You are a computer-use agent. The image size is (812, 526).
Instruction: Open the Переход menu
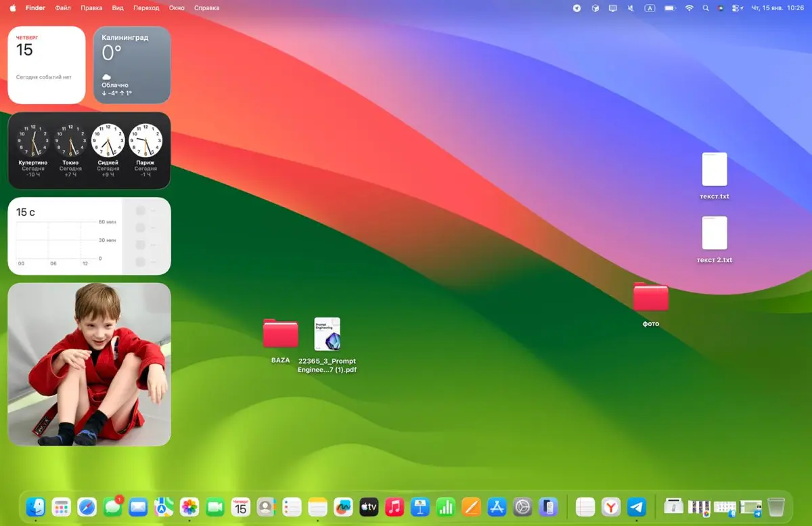[x=146, y=8]
